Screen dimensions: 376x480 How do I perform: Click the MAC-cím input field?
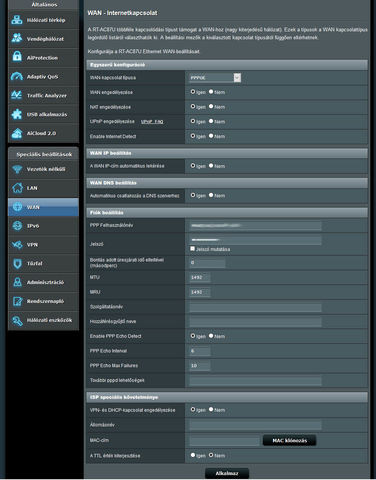(224, 441)
